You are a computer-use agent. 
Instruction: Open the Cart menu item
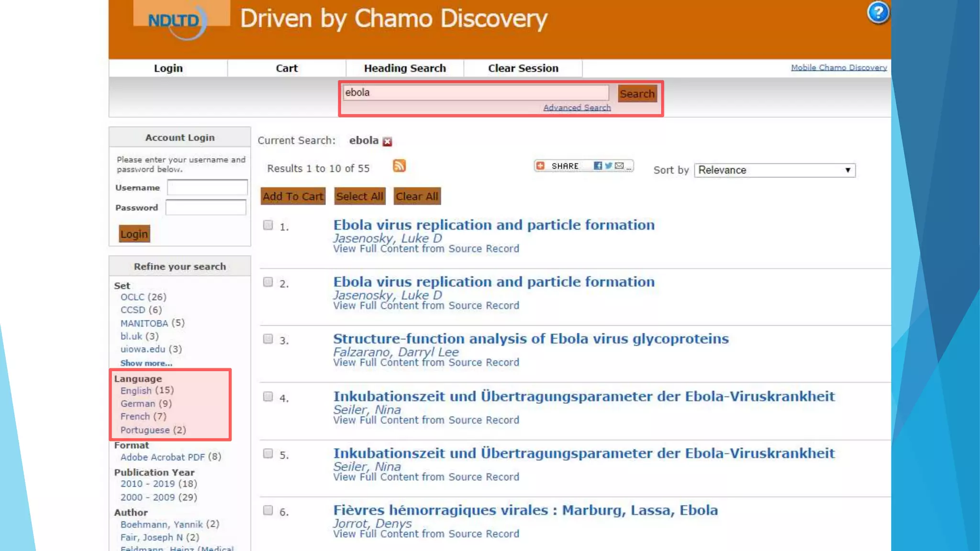(287, 68)
